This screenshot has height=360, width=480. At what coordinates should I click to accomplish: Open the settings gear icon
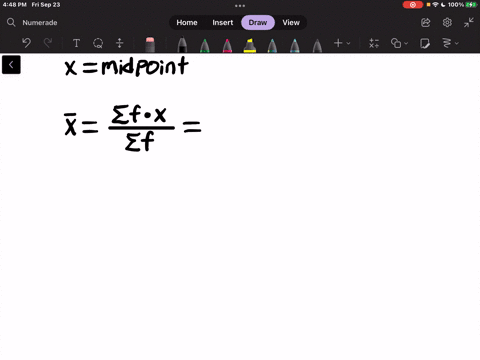coord(447,23)
